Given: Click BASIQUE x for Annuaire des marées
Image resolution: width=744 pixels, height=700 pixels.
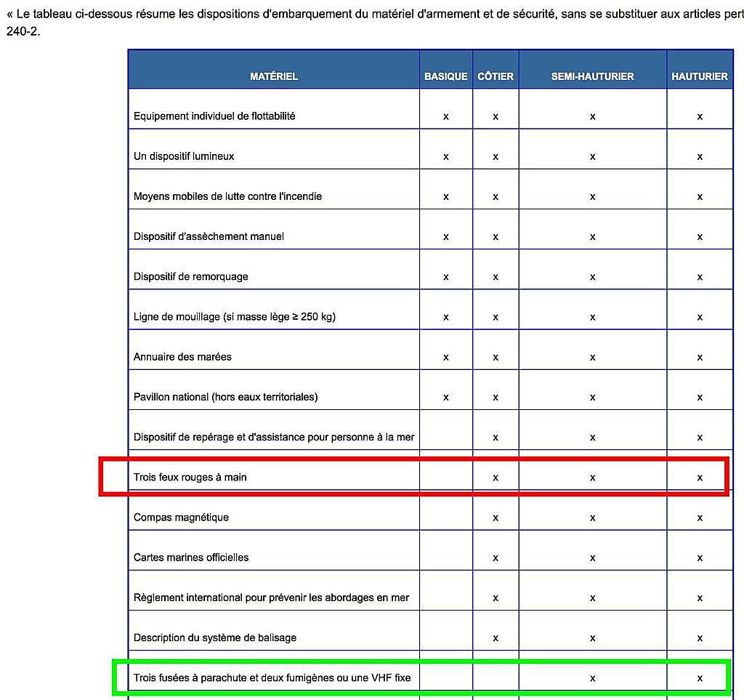Looking at the screenshot, I should [x=446, y=358].
